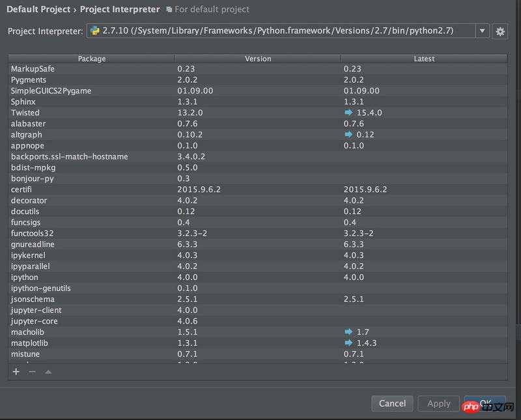Open the interpreter settings gear icon
The height and width of the screenshot is (420, 521).
[500, 31]
